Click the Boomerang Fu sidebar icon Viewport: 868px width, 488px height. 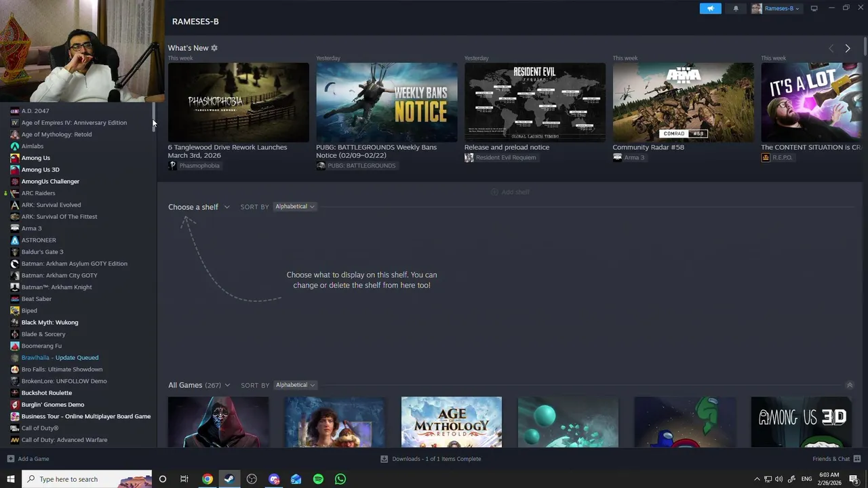tap(15, 346)
